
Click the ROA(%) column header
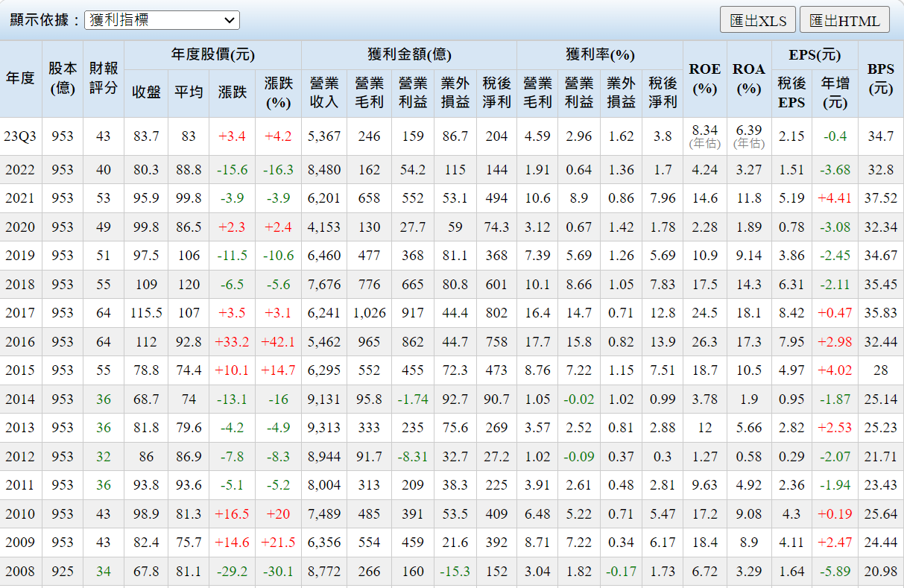pos(748,78)
